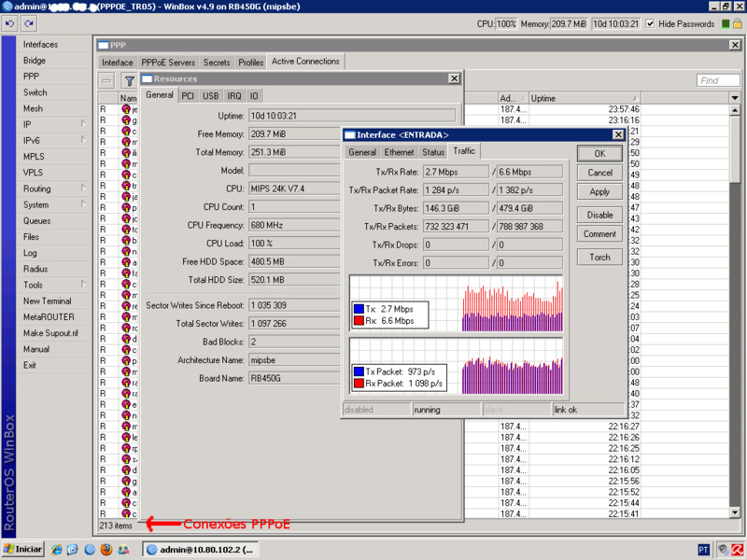Switch to the Secrets tab in PPP

click(x=217, y=62)
